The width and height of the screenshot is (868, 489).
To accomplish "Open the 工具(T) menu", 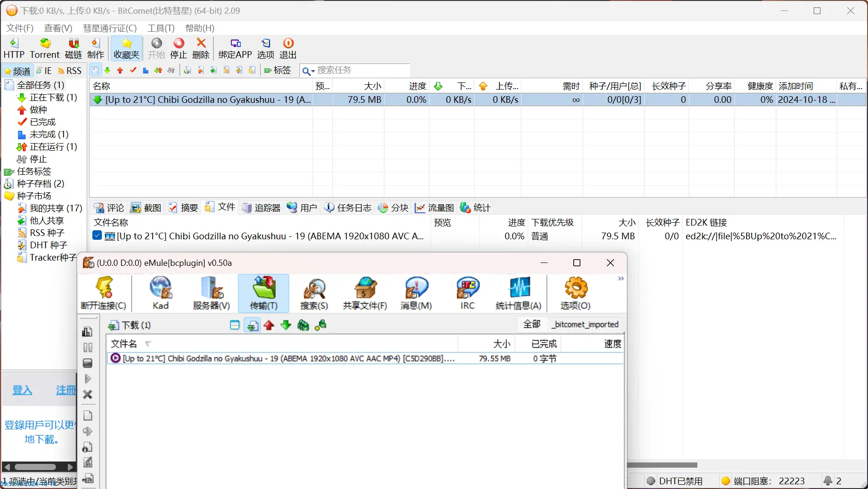I will (161, 28).
